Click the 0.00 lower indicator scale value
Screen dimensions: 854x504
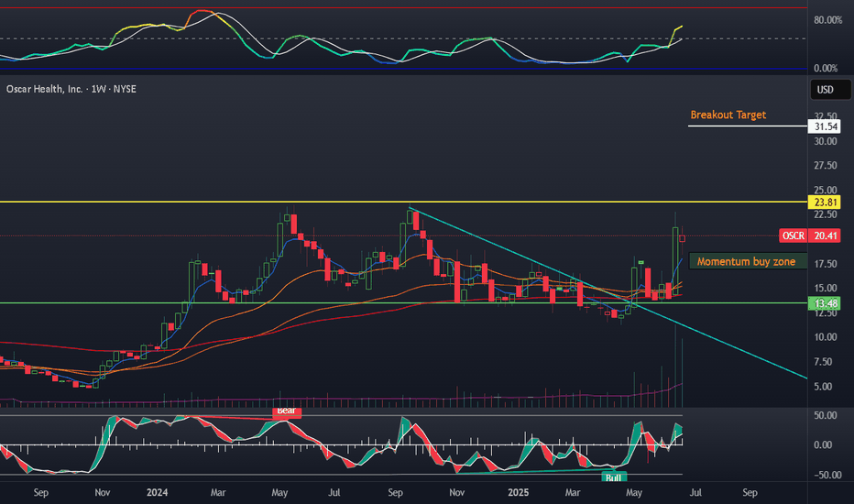click(823, 445)
